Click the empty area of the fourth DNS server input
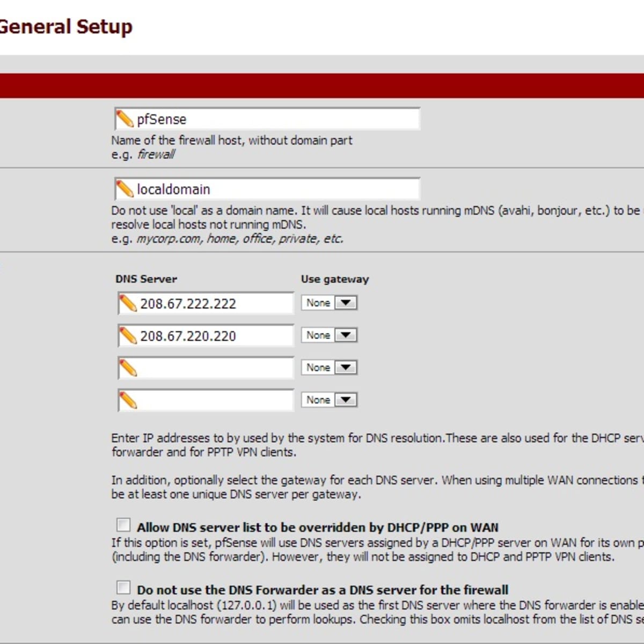This screenshot has width=644, height=644. pos(215,400)
